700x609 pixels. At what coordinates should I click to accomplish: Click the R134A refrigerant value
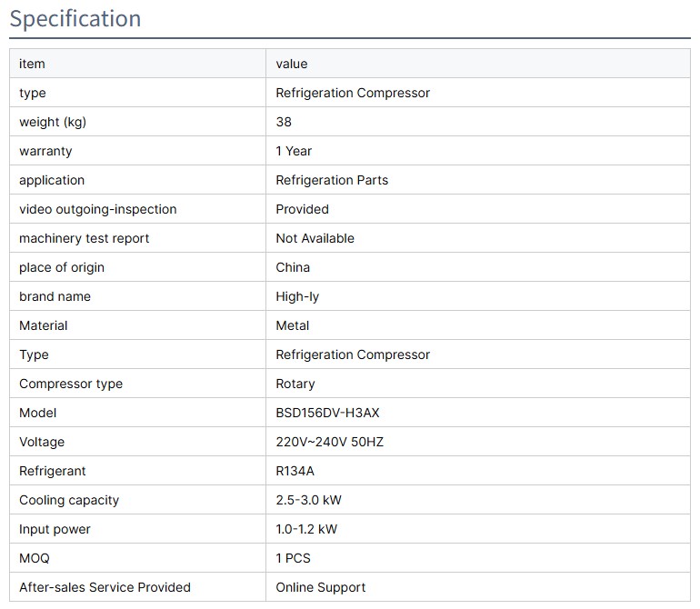point(295,471)
